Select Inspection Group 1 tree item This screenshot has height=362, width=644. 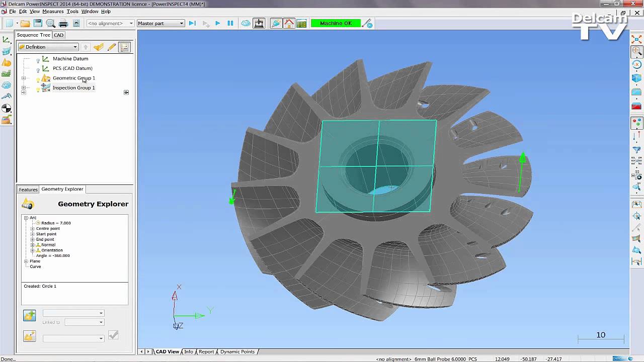point(74,87)
